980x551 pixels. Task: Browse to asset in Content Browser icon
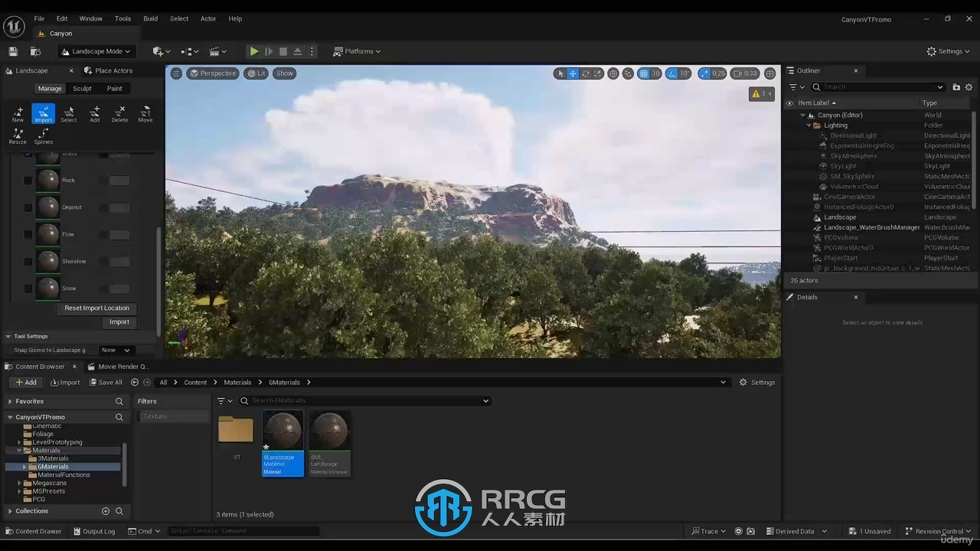pyautogui.click(x=35, y=51)
